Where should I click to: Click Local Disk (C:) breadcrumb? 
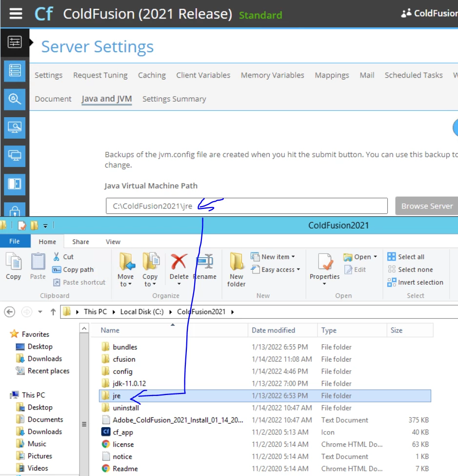(x=141, y=312)
